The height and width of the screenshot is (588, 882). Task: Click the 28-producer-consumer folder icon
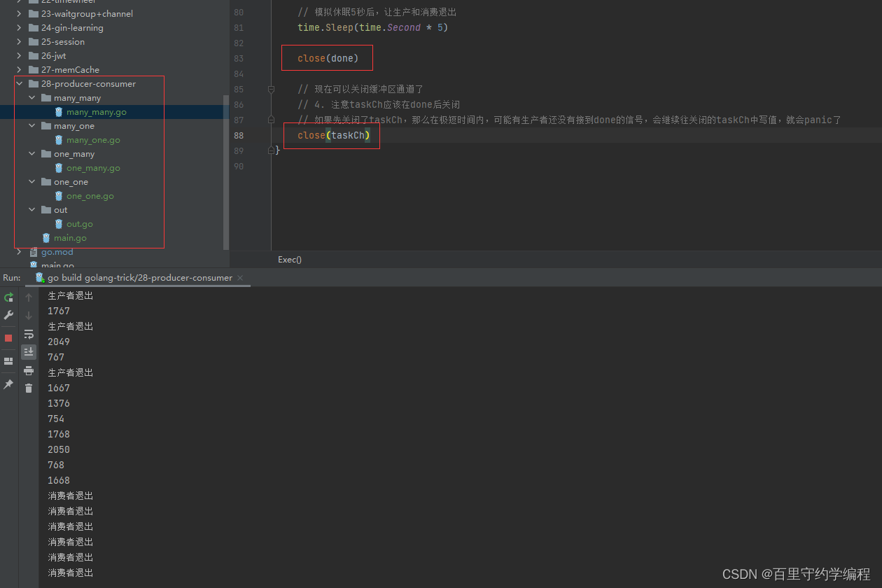pyautogui.click(x=34, y=84)
